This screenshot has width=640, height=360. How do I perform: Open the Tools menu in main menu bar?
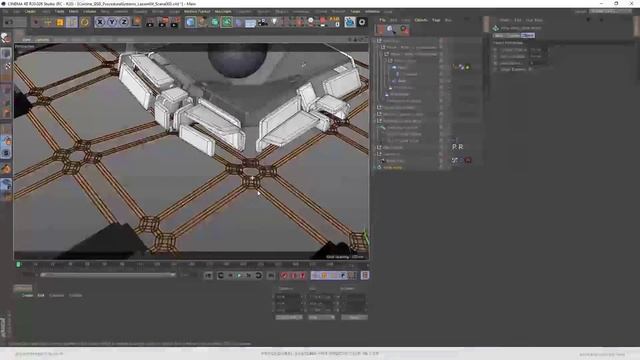click(x=60, y=11)
